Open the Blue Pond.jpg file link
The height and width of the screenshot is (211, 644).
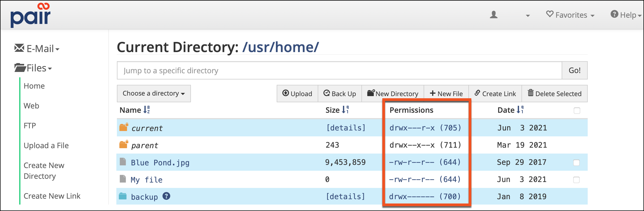tap(160, 163)
